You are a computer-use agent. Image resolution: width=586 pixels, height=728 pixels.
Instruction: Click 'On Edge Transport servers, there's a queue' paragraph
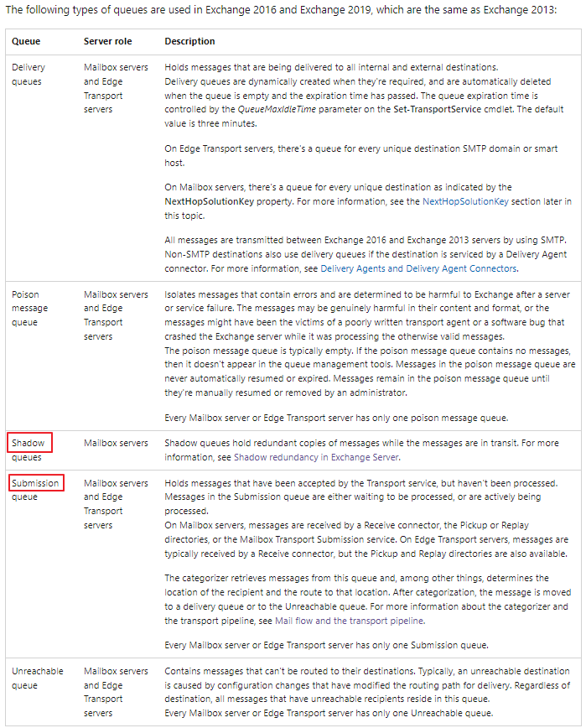(x=361, y=155)
